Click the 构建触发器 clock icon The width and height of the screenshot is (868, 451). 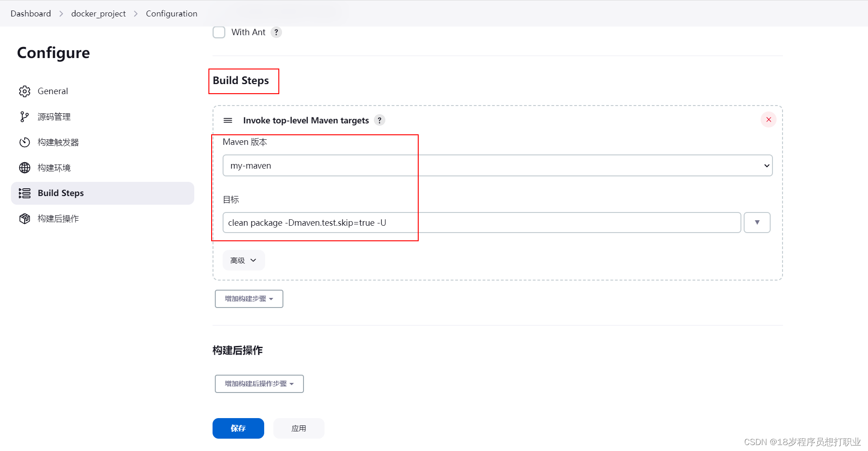(25, 143)
